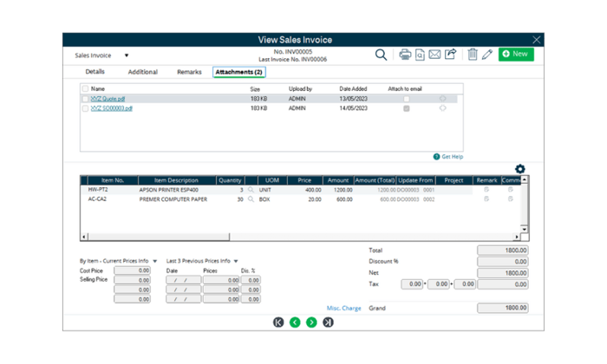The height and width of the screenshot is (364, 607).
Task: Open the Sales Invoice type dropdown
Action: point(126,55)
